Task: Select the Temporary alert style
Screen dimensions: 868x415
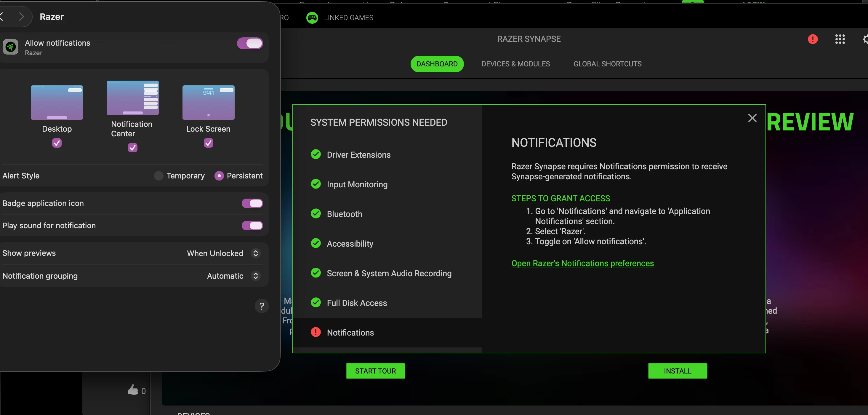Action: 158,176
